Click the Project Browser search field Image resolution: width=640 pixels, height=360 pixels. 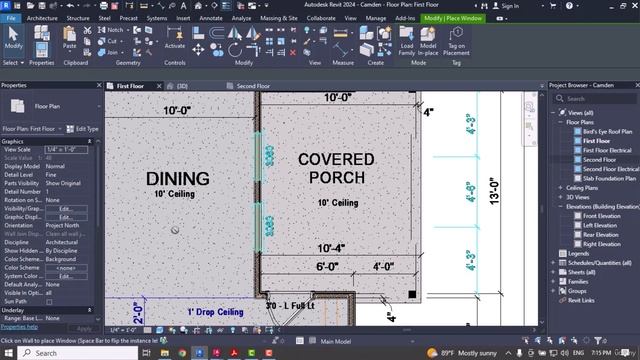point(595,99)
